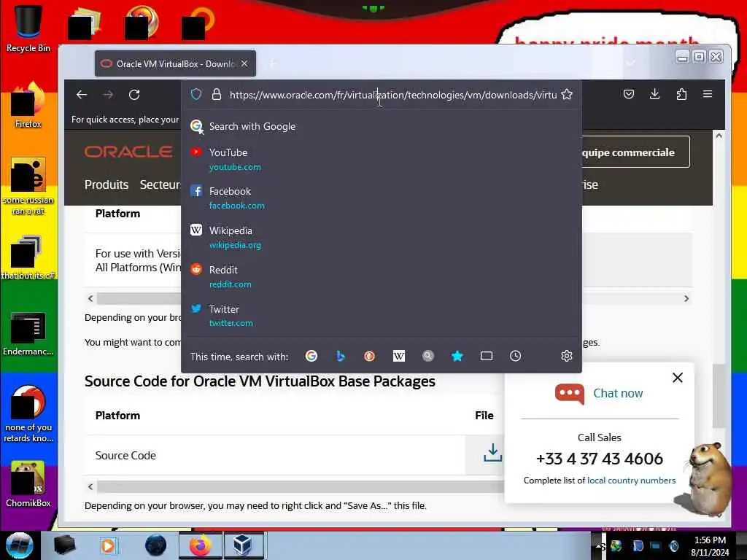Click the hamster mascot on desktop

pos(708,478)
